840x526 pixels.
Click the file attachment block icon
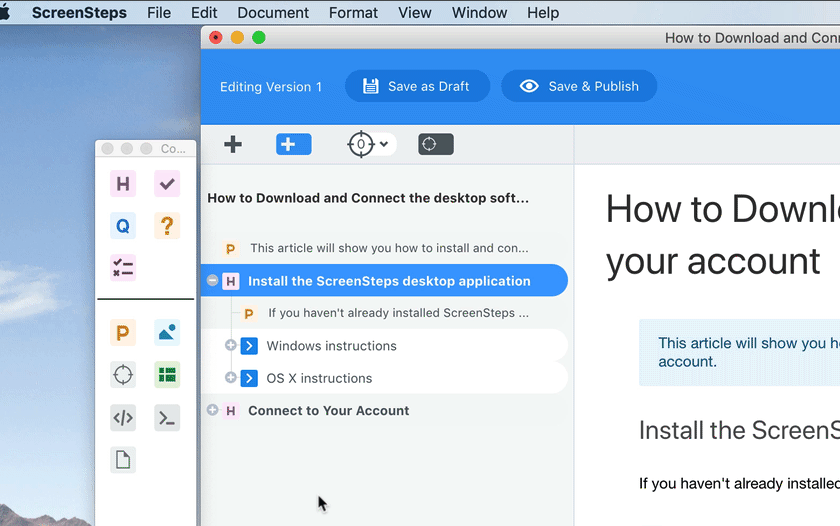tap(123, 460)
